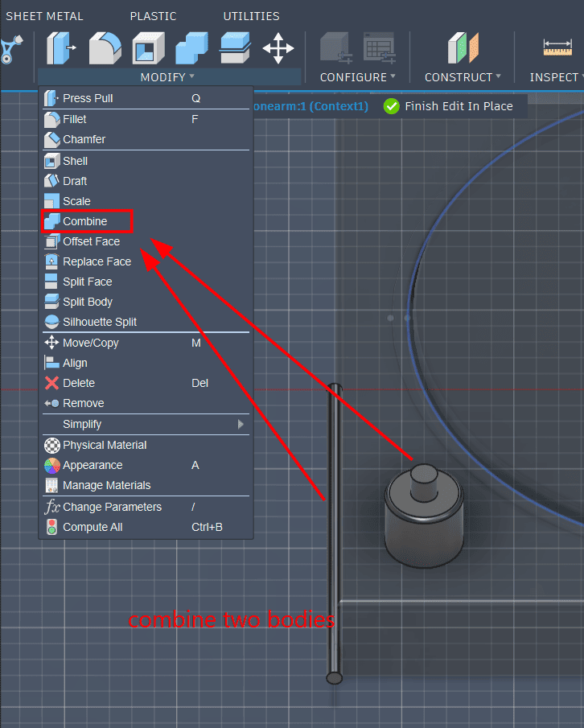Select the thin vertical rod body
This screenshot has height=728, width=584.
[335, 534]
